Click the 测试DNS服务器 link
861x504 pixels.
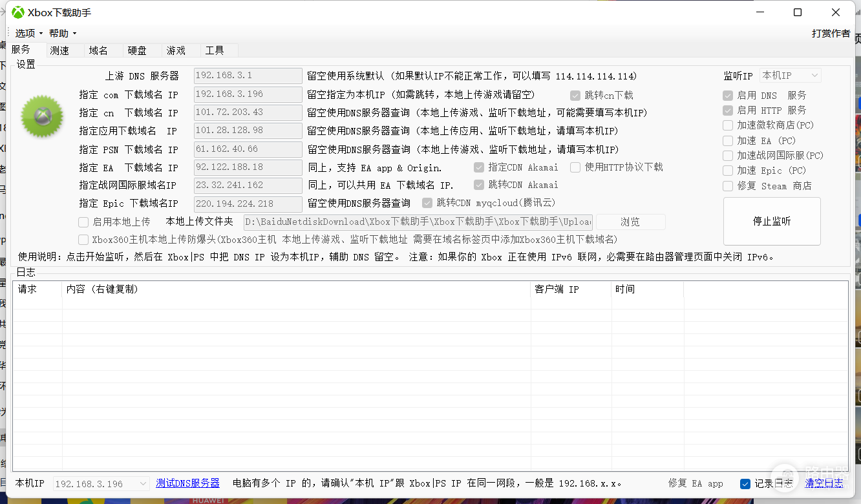pyautogui.click(x=187, y=483)
